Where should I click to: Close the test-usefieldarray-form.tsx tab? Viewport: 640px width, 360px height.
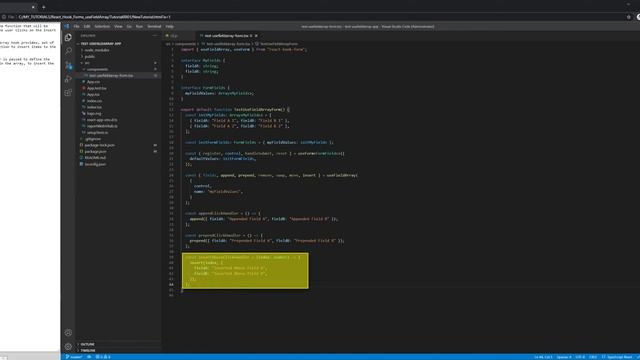click(256, 36)
